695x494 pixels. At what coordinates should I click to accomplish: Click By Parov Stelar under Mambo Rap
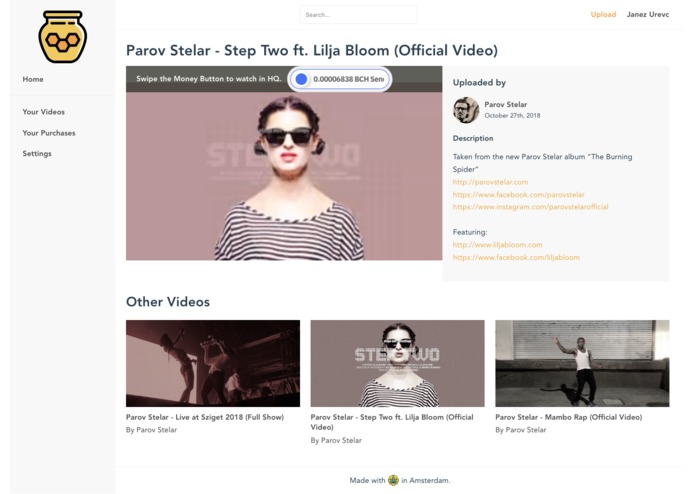(521, 430)
